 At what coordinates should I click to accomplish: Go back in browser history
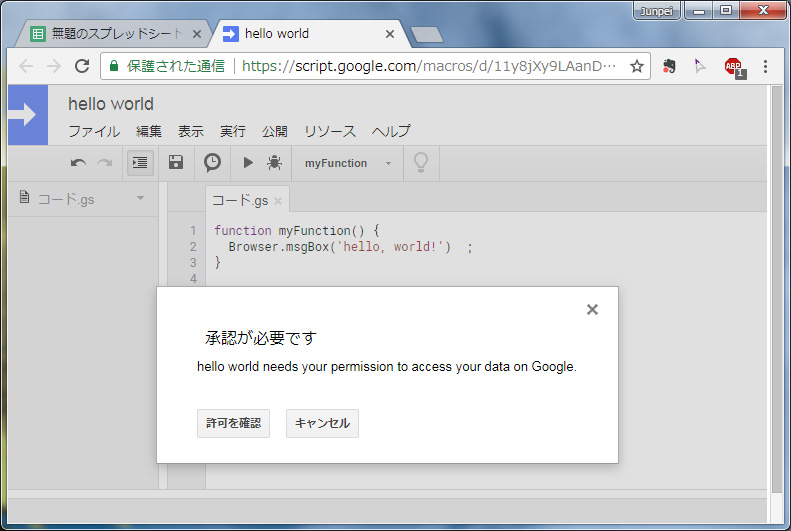26,66
